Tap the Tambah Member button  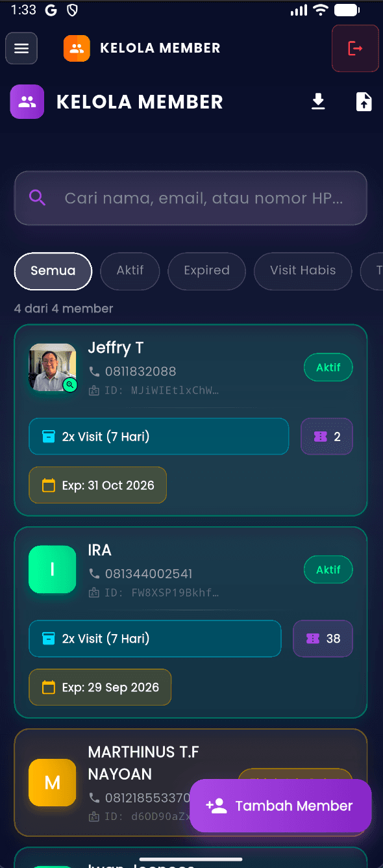pos(280,806)
